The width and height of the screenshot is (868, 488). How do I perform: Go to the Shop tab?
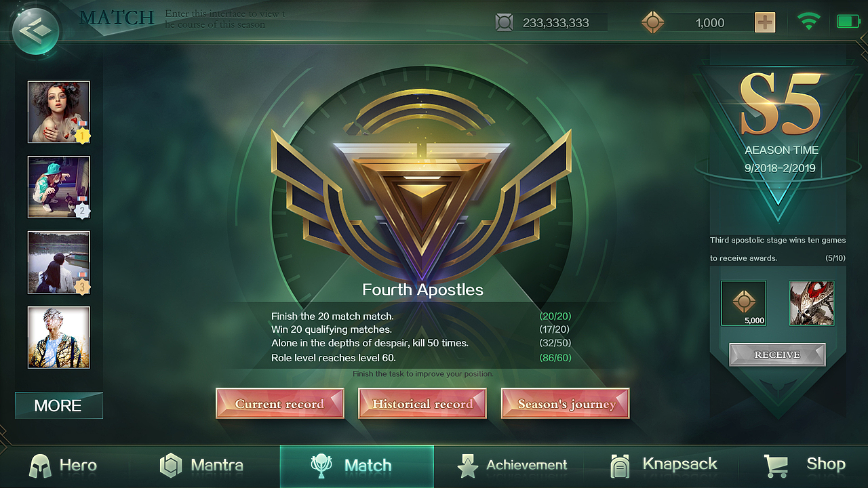pos(804,466)
